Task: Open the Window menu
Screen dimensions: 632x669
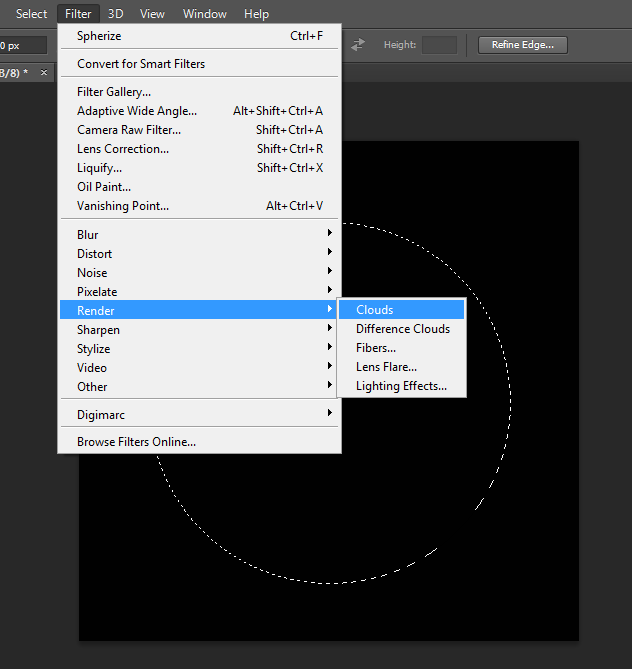Action: tap(204, 14)
